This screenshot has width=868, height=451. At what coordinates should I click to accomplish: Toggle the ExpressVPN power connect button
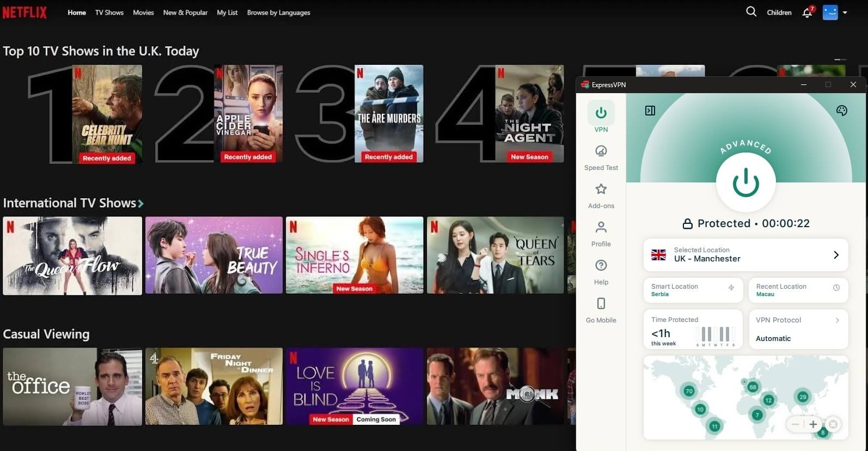coord(746,182)
